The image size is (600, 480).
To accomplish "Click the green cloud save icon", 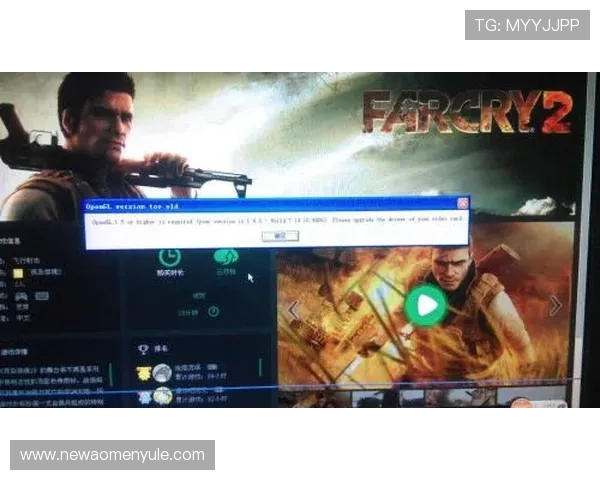I will coord(226,257).
